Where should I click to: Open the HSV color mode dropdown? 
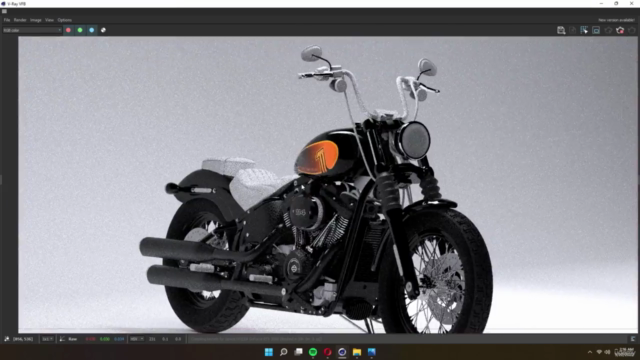click(x=137, y=339)
